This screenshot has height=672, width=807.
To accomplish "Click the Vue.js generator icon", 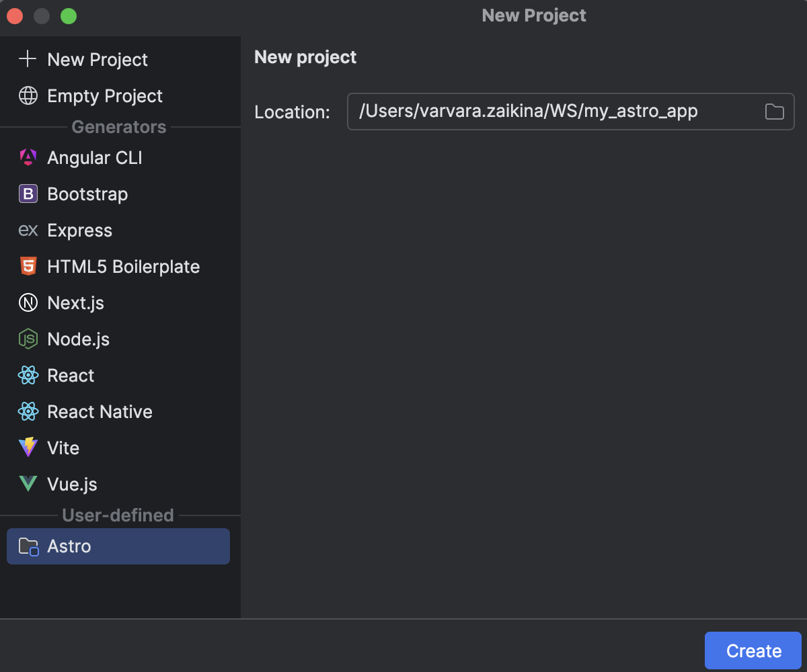I will click(x=28, y=484).
